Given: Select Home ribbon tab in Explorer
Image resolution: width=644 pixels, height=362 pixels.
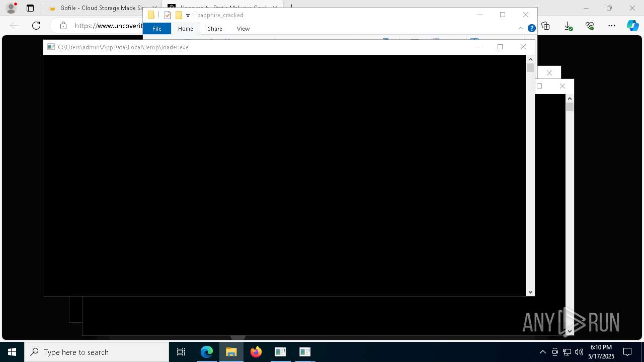Looking at the screenshot, I should coord(186,29).
